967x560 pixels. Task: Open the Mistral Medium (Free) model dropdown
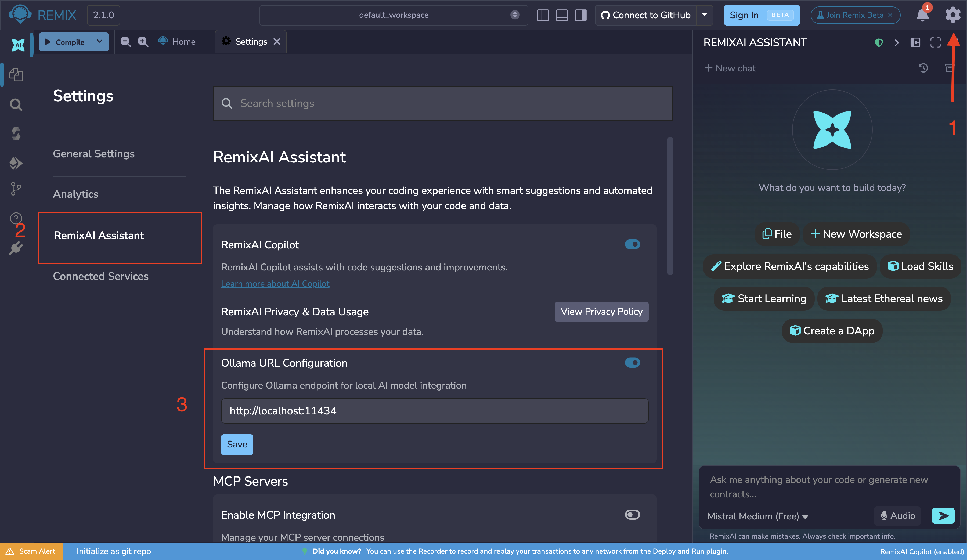click(757, 516)
